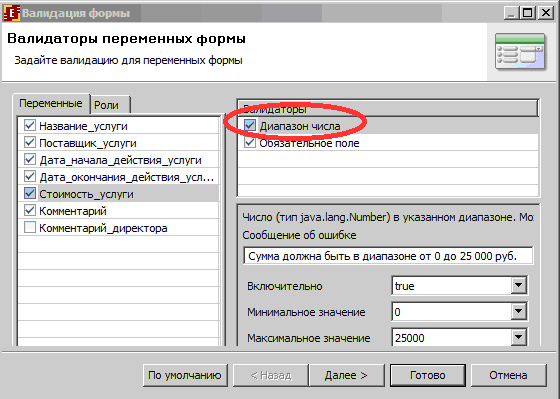This screenshot has height=399, width=560.
Task: Click the Готово button
Action: [x=428, y=375]
